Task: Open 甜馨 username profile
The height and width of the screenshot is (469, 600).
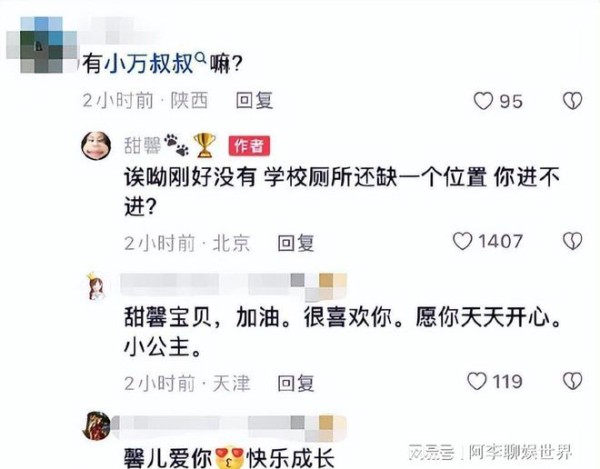Action: 142,146
